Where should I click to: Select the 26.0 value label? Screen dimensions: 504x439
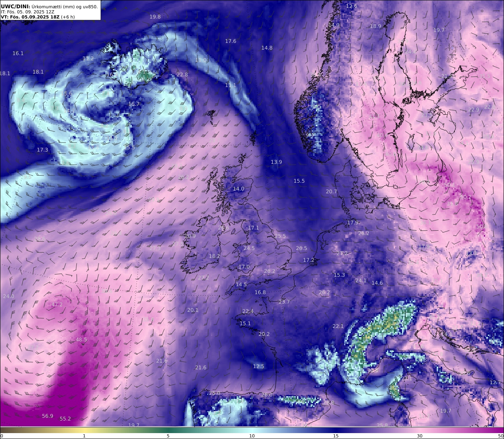pos(267,395)
